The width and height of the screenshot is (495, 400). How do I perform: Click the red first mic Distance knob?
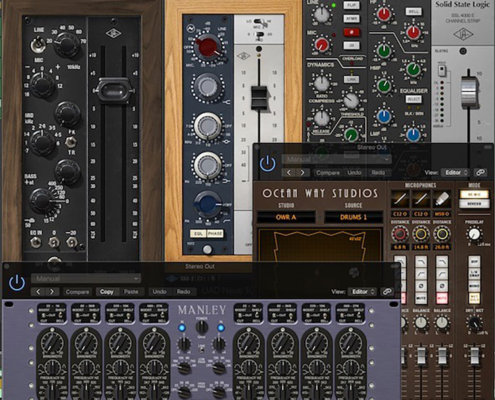click(x=400, y=234)
